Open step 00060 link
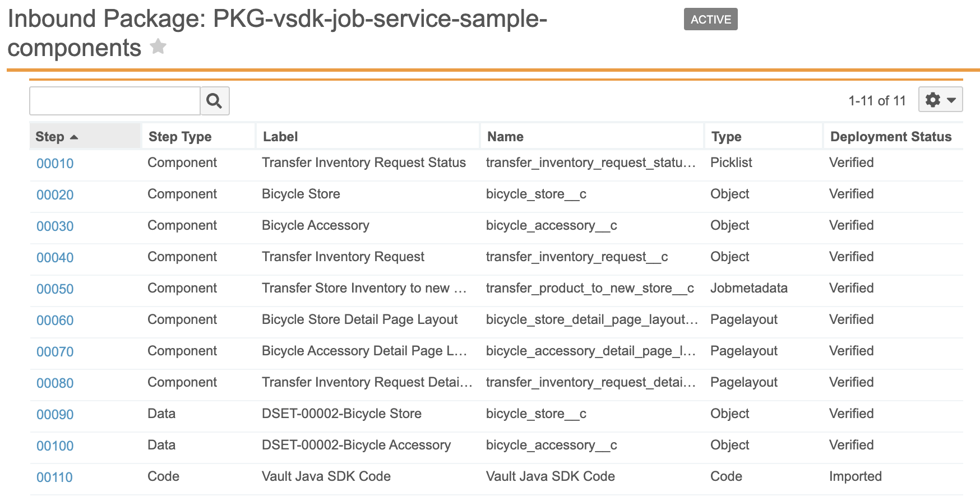Screen dimensions: 980x501 coord(55,321)
